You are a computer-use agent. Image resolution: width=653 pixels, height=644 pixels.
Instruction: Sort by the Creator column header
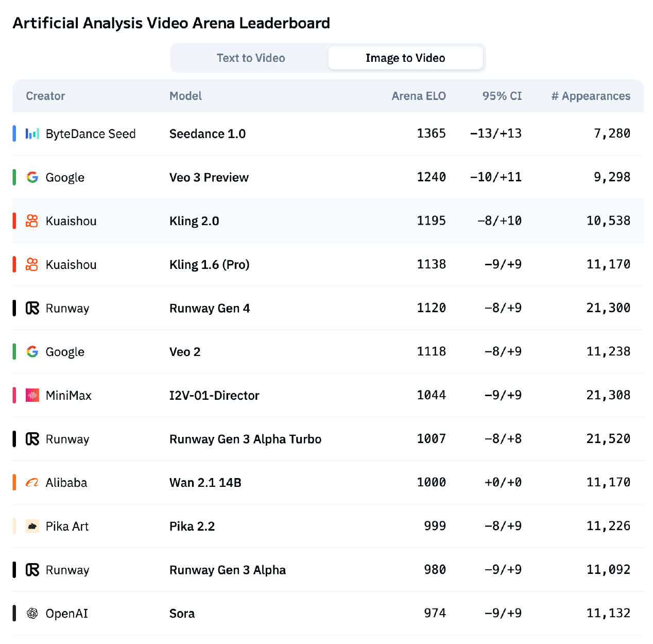click(x=45, y=96)
